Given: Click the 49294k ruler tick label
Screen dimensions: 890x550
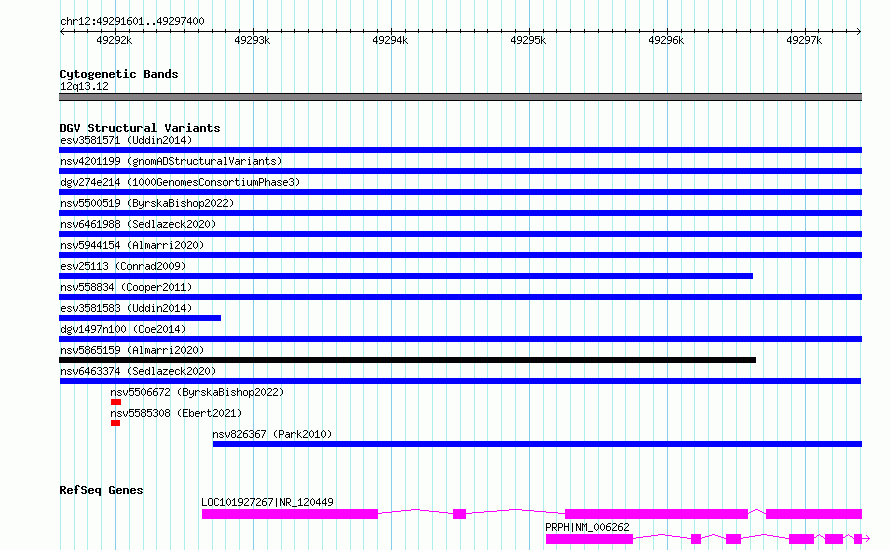Looking at the screenshot, I should click(390, 40).
